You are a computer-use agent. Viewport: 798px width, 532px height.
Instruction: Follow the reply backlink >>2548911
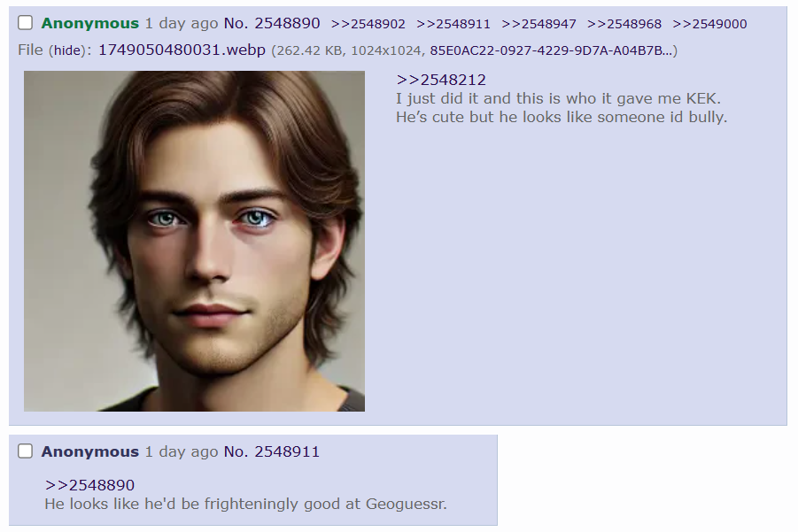click(453, 24)
